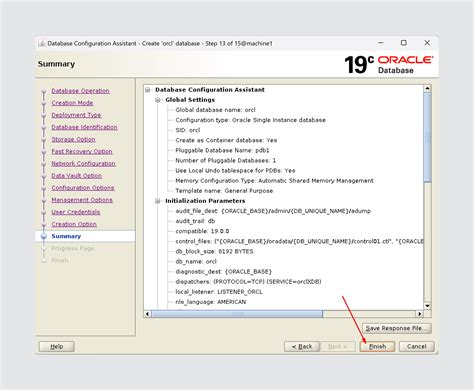Open the User Credentials step
Image resolution: width=474 pixels, height=390 pixels.
click(x=76, y=212)
